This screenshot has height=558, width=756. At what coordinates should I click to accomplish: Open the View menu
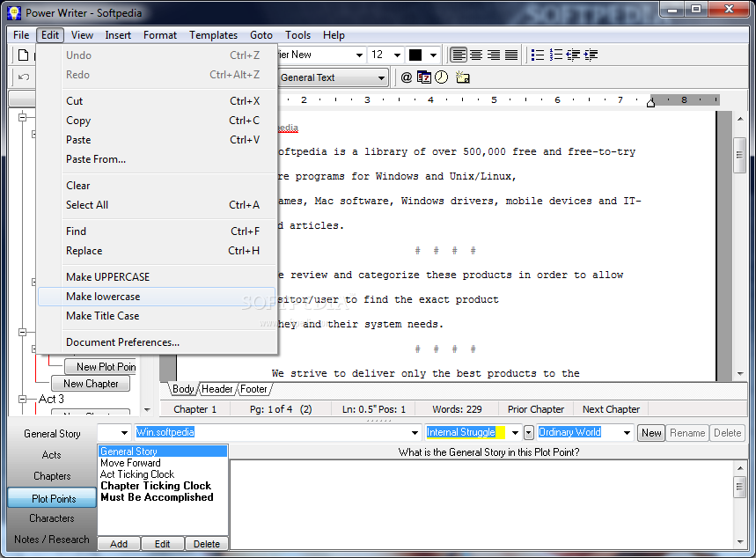point(82,35)
